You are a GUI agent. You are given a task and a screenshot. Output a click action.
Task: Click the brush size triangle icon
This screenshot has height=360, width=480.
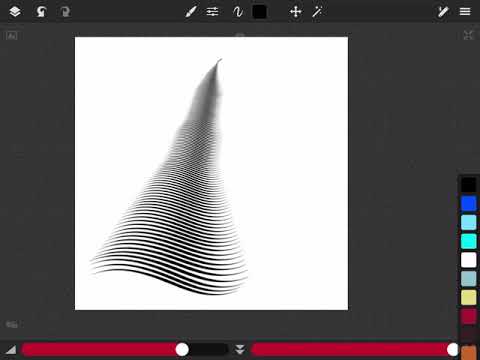point(11,349)
